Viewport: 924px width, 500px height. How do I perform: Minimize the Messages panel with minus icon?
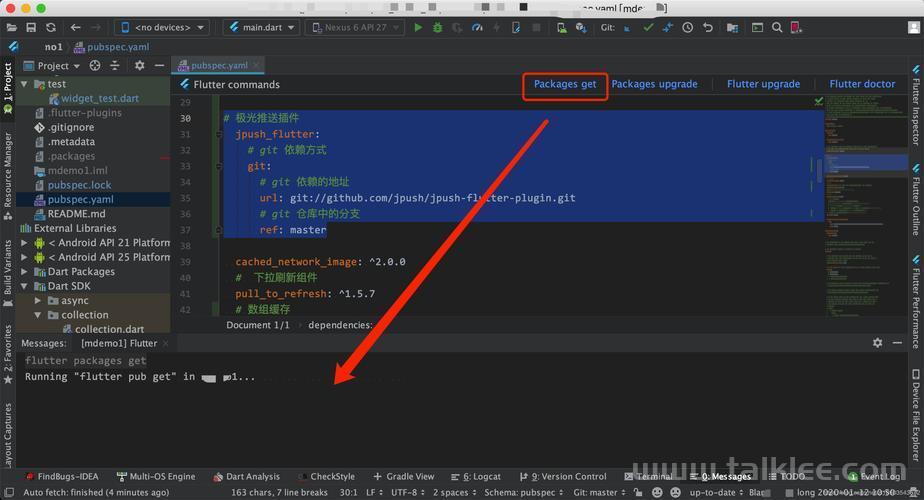point(897,343)
